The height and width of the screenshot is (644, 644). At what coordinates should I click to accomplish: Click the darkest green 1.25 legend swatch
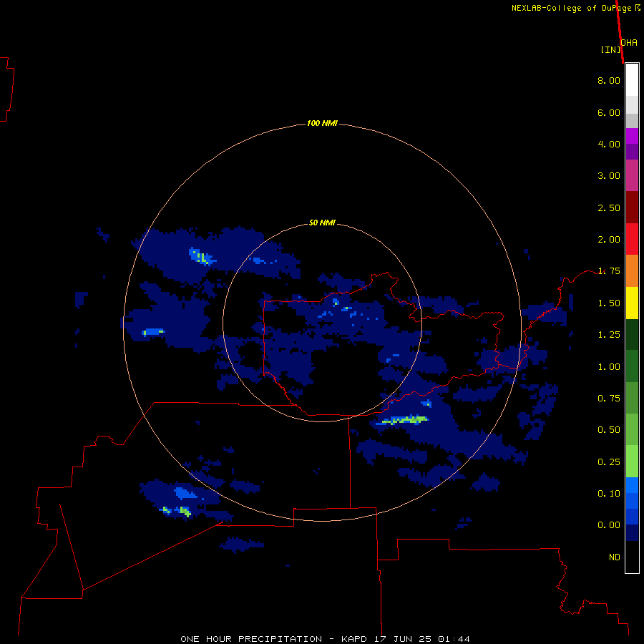click(632, 335)
